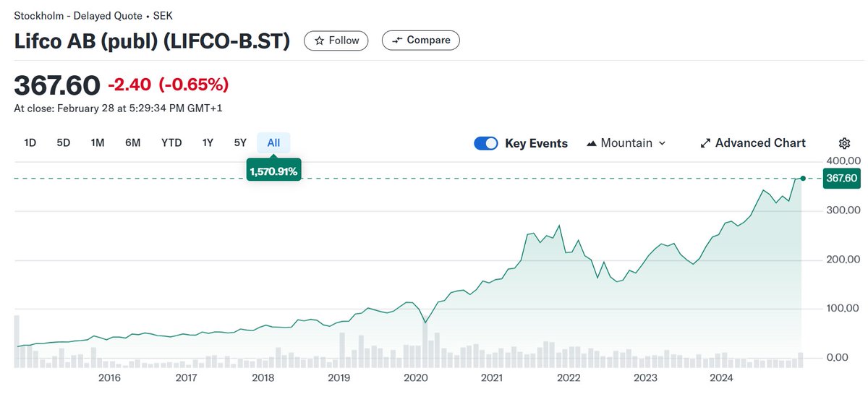
Task: Switch chart to 1Y range
Action: 208,143
